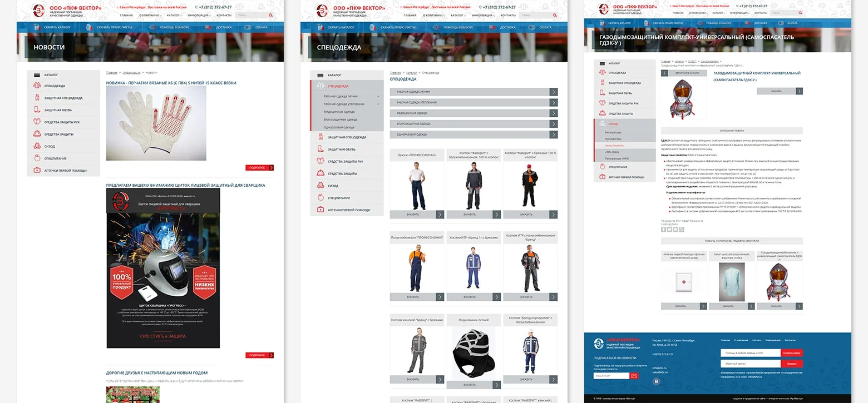
Task: Open Медицинская одежда category bar arrow
Action: click(x=554, y=113)
